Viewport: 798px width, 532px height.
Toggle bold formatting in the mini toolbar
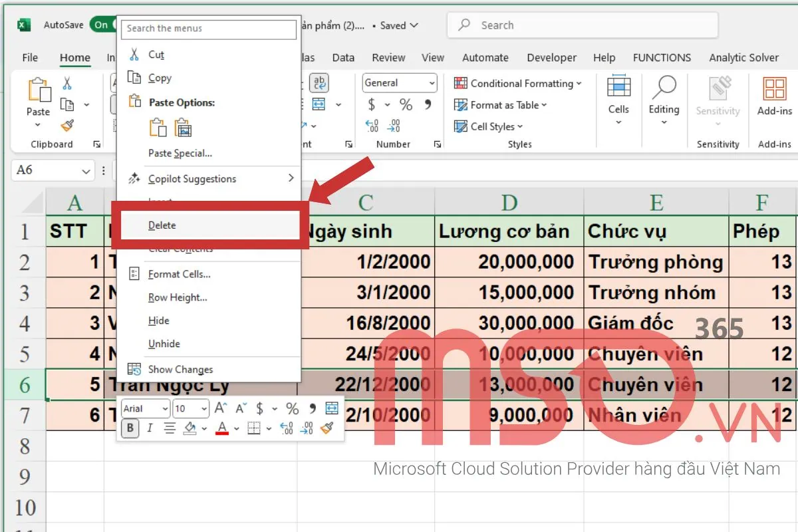click(131, 428)
